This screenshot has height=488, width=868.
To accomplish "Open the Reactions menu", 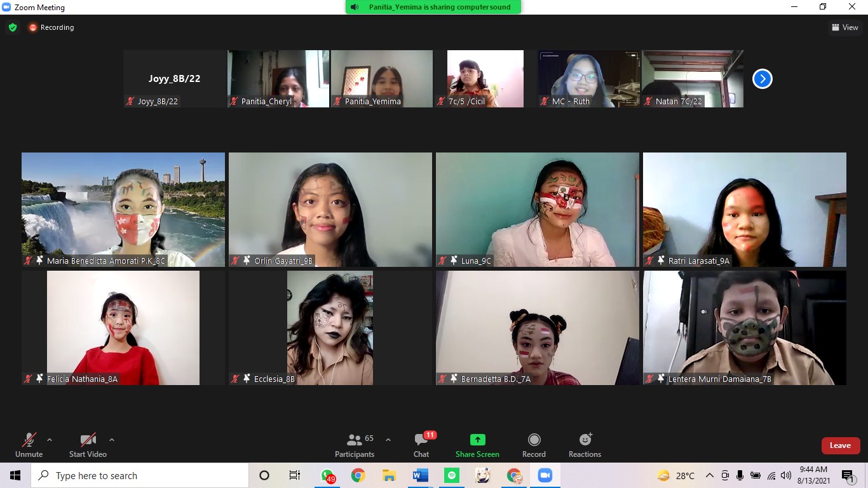I will (585, 445).
